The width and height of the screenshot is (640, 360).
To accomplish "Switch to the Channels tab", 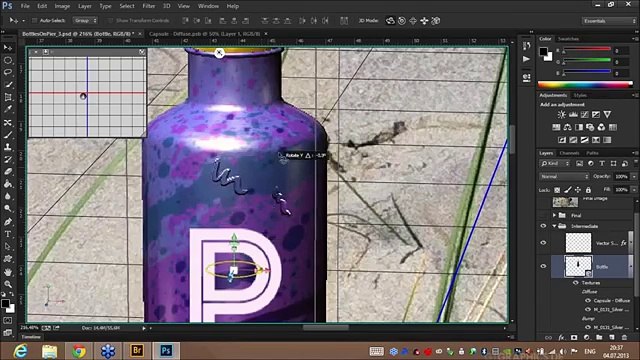I will click(569, 153).
